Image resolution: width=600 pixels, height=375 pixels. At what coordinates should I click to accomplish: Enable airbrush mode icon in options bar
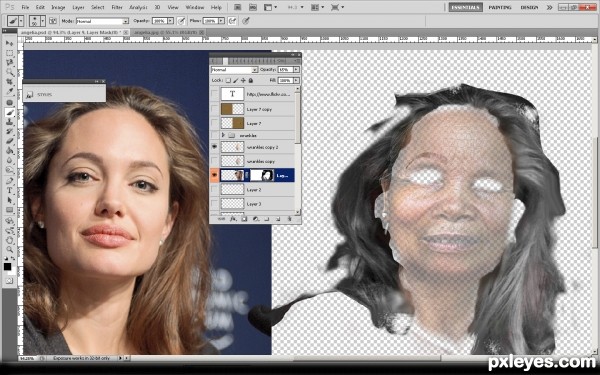(232, 21)
